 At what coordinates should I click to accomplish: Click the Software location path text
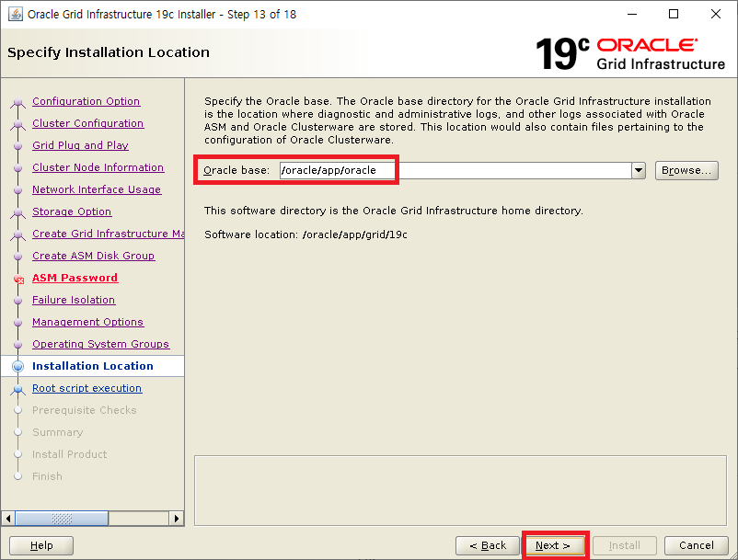(355, 234)
